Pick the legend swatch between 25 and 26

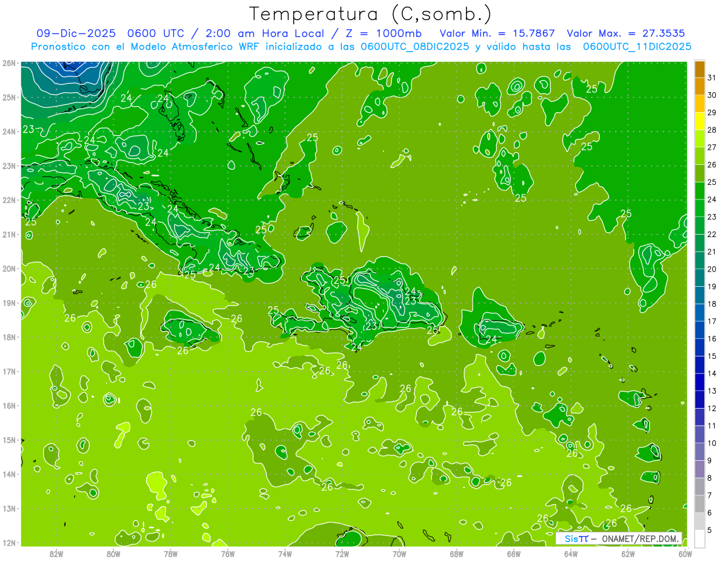tap(699, 174)
